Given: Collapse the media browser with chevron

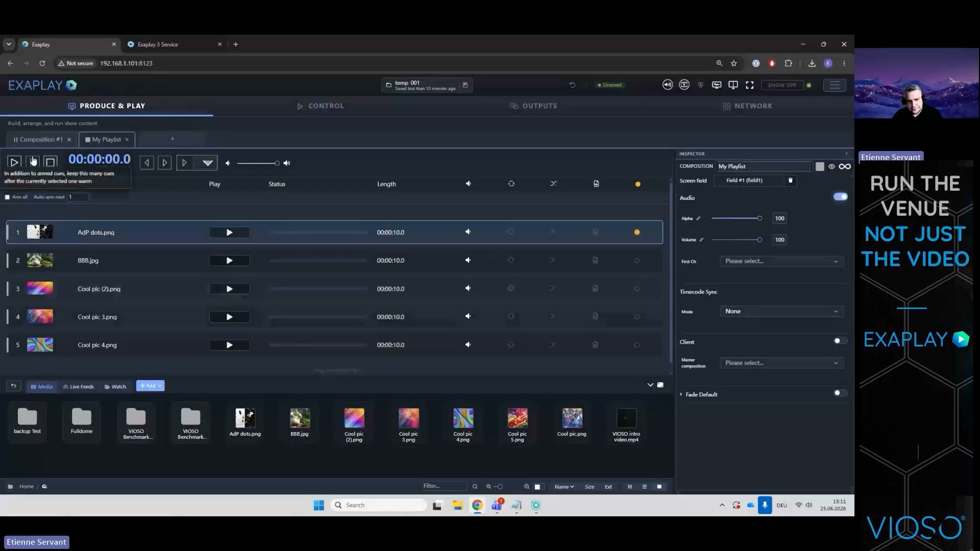Looking at the screenshot, I should tap(650, 385).
